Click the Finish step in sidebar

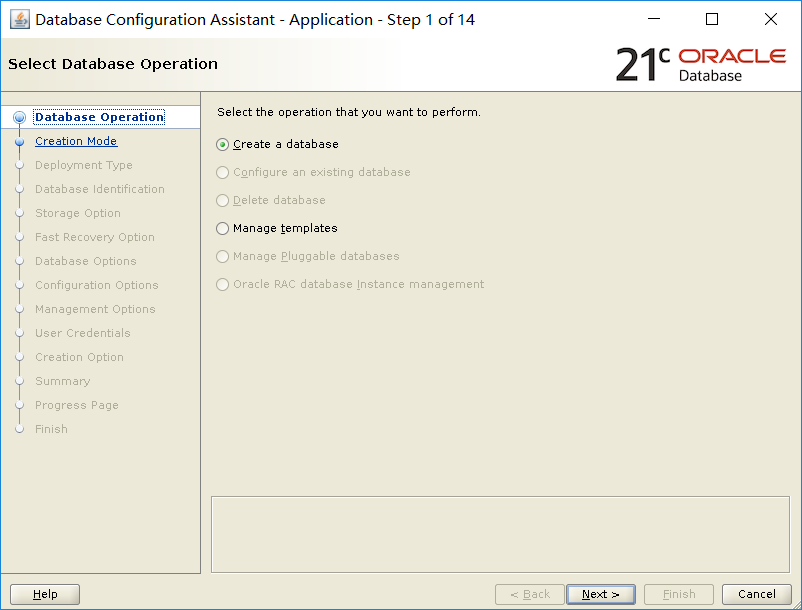[51, 430]
